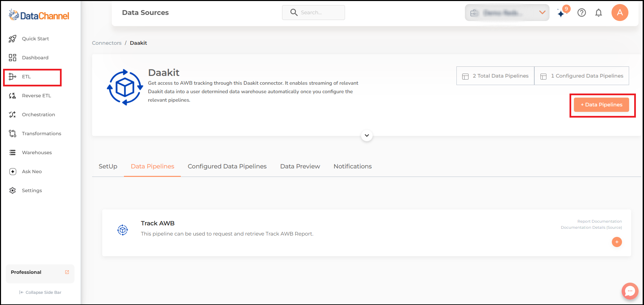Click the Transformations icon
This screenshot has width=644, height=305.
click(x=13, y=134)
